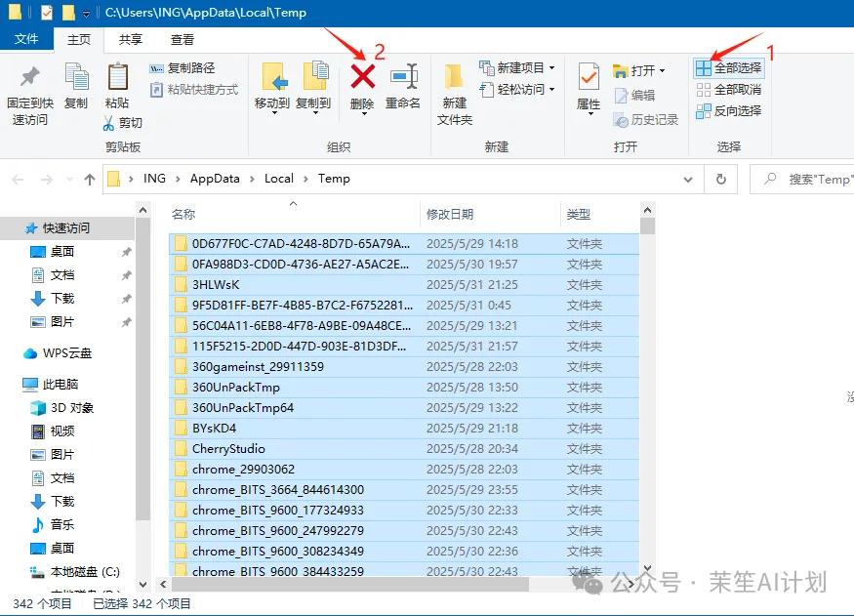
Task: Click Copy path (复制路径)
Action: [x=183, y=68]
